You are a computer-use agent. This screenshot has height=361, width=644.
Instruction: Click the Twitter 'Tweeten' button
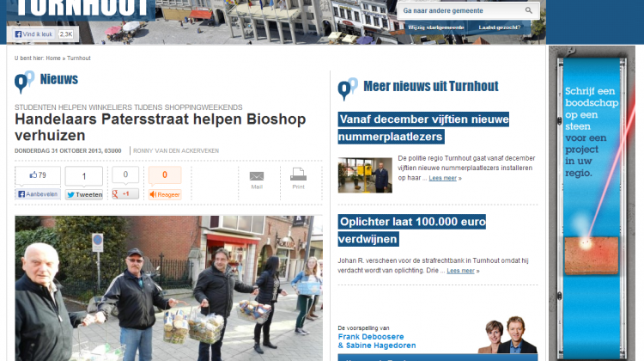[84, 194]
